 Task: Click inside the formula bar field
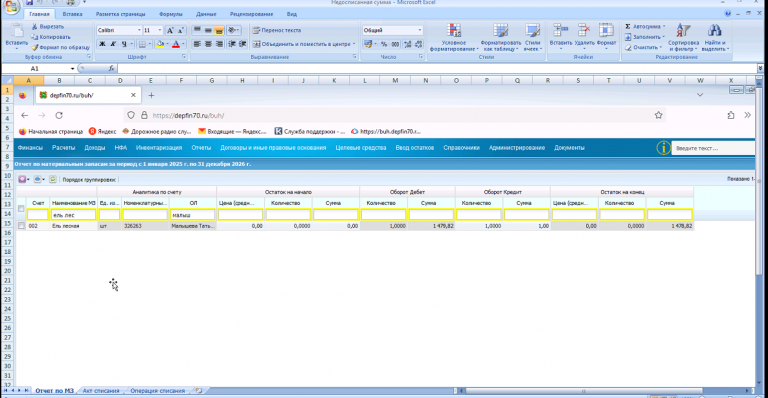[436, 69]
